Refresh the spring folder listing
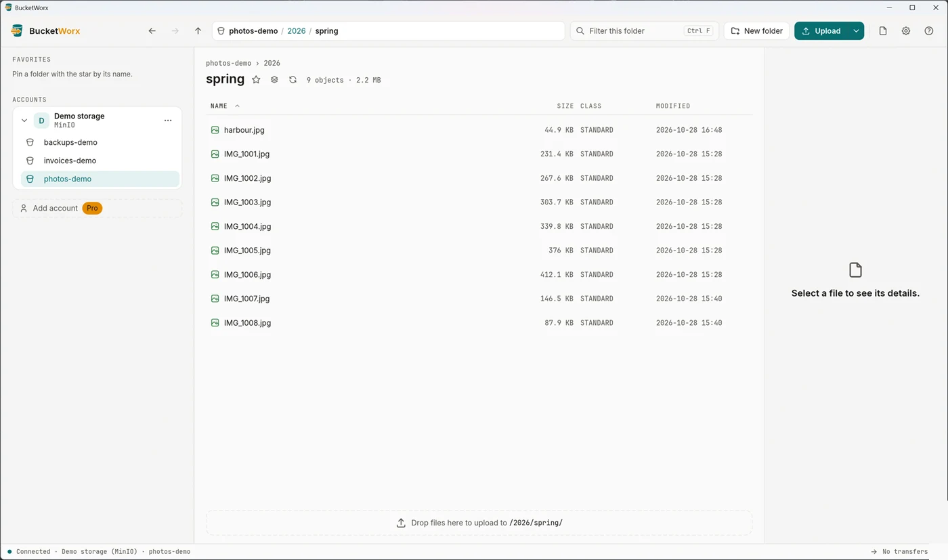The width and height of the screenshot is (948, 560). click(293, 80)
